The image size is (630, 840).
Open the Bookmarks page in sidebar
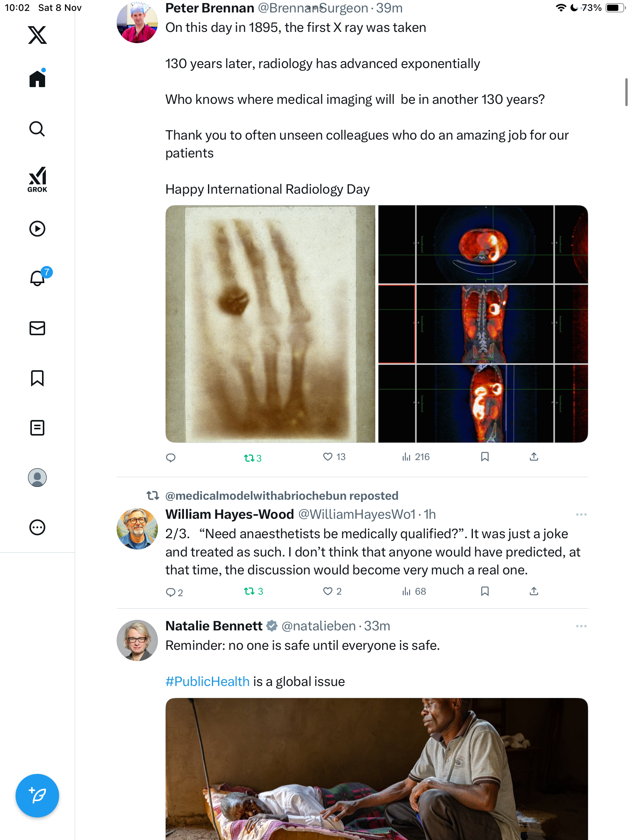(x=37, y=378)
